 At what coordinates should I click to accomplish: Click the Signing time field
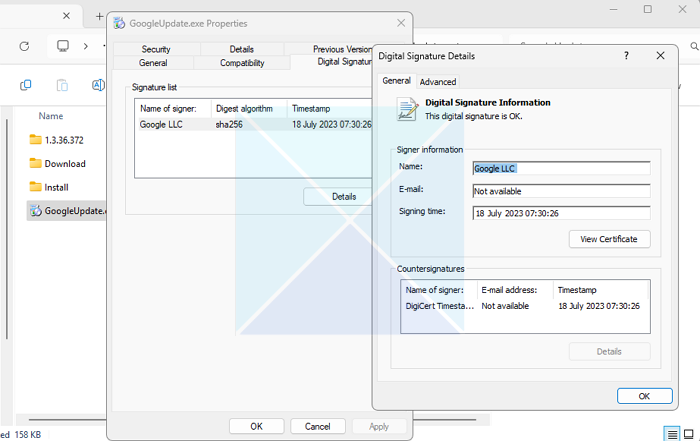click(561, 213)
